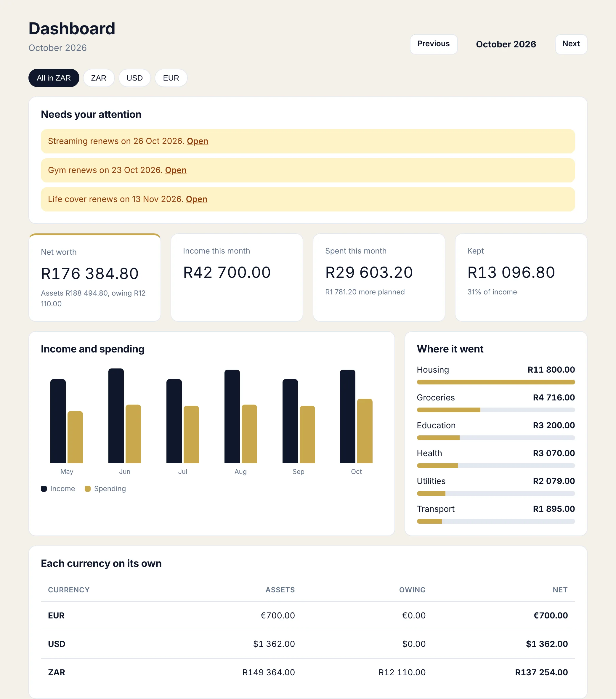Select the All in ZAR filter
Viewport: 616px width, 699px height.
(54, 78)
